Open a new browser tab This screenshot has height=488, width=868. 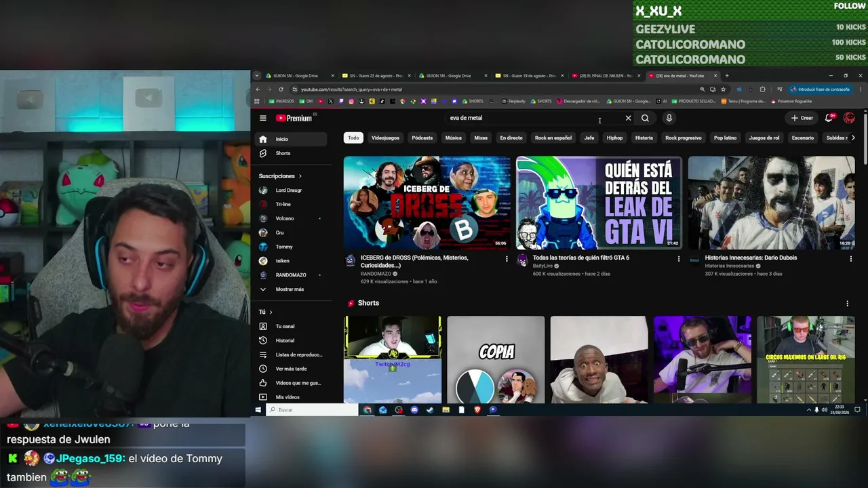click(x=727, y=76)
